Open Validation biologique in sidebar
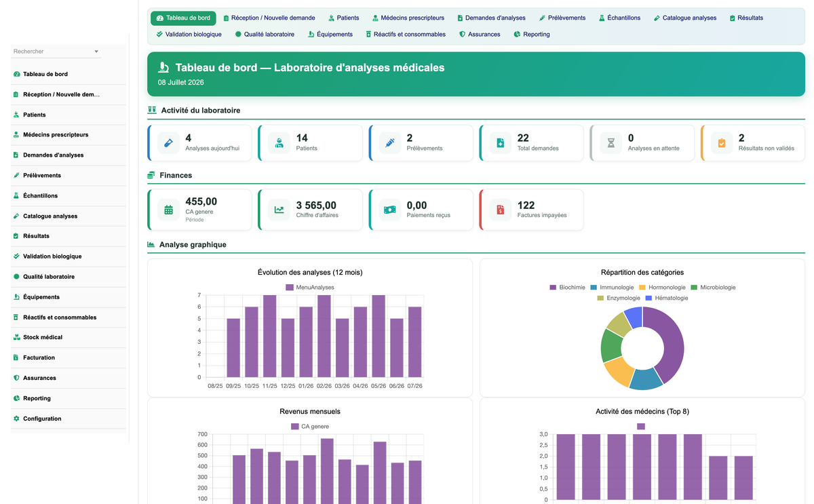The width and height of the screenshot is (814, 504). coord(69,256)
